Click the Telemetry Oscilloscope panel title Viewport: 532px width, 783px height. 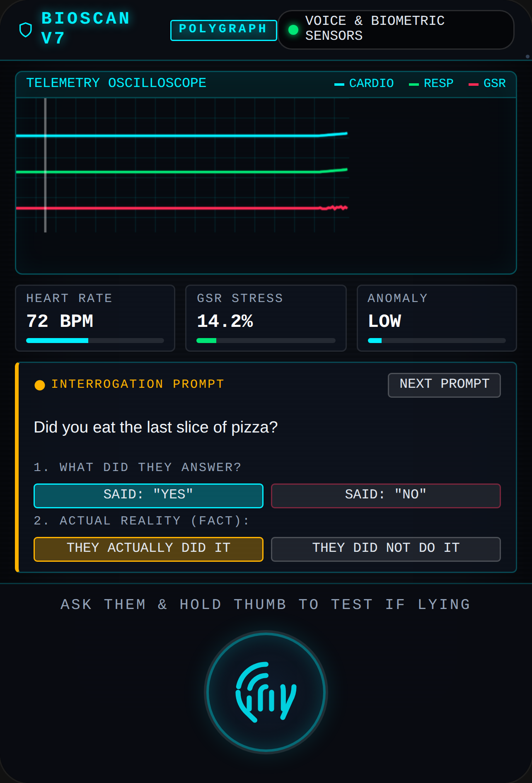(116, 83)
